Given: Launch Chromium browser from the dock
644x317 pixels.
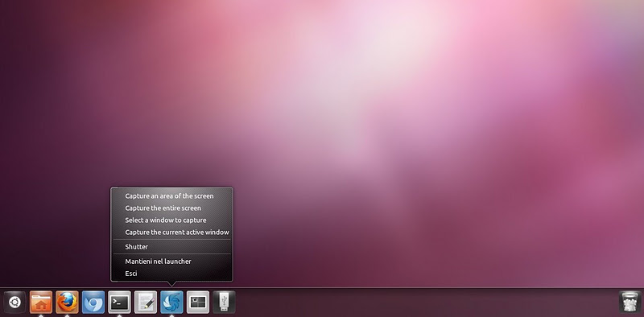Looking at the screenshot, I should 93,303.
